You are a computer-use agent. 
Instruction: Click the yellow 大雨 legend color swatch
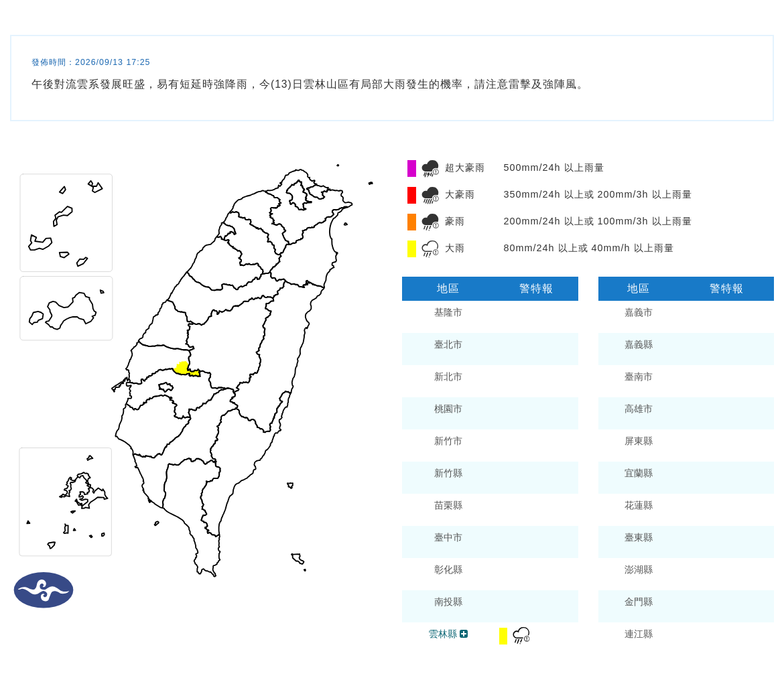click(x=411, y=249)
